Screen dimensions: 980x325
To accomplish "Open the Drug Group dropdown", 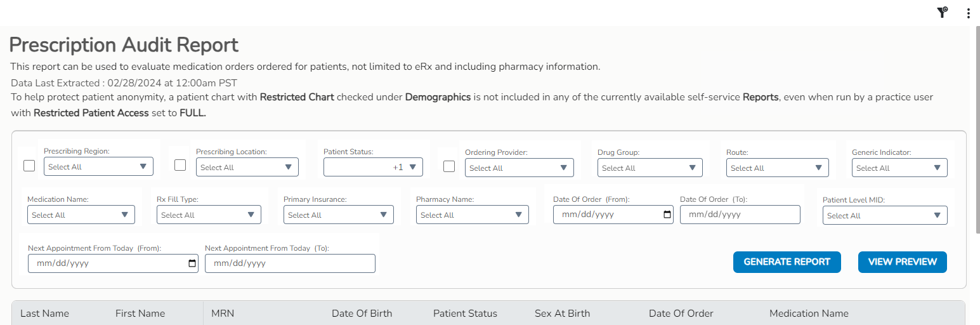I will (650, 168).
